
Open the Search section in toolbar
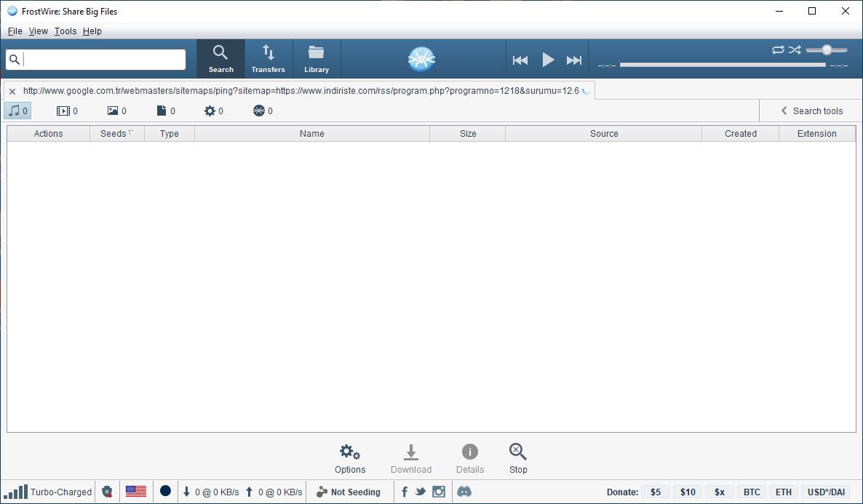tap(220, 59)
